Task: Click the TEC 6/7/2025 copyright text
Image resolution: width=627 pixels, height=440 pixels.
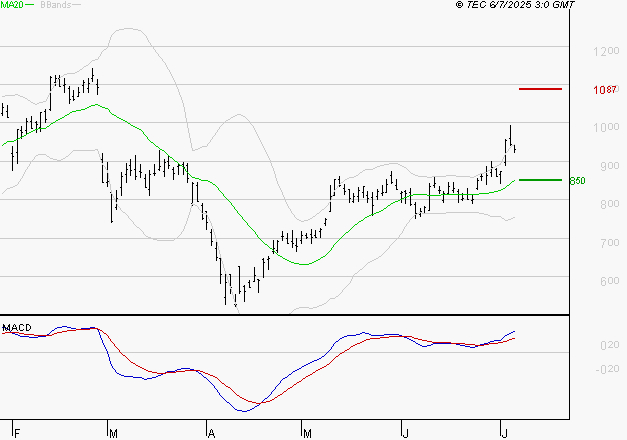Action: click(x=515, y=4)
